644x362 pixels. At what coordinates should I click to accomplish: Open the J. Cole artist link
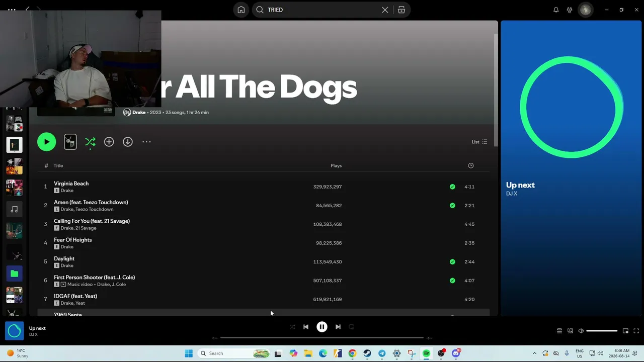(x=119, y=285)
